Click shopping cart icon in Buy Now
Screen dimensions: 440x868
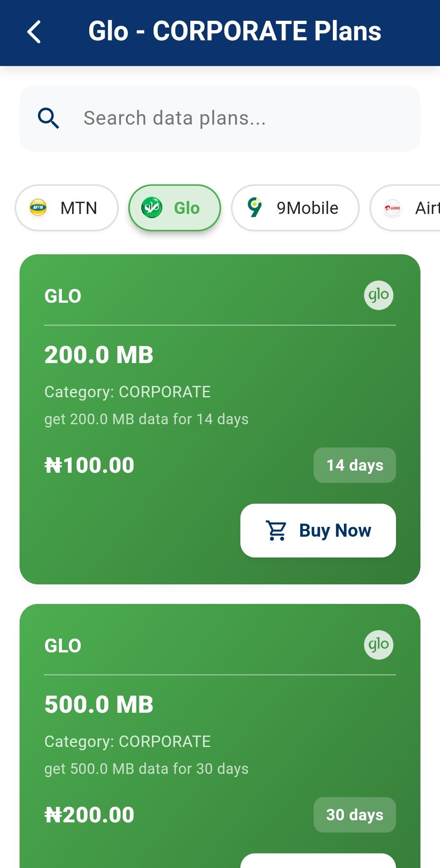click(x=276, y=531)
